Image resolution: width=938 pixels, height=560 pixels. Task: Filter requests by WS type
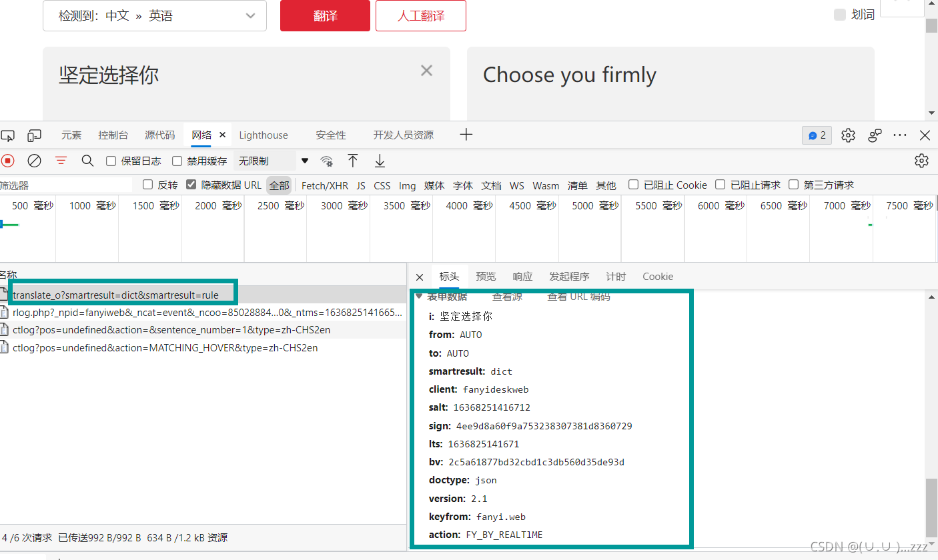coord(517,185)
